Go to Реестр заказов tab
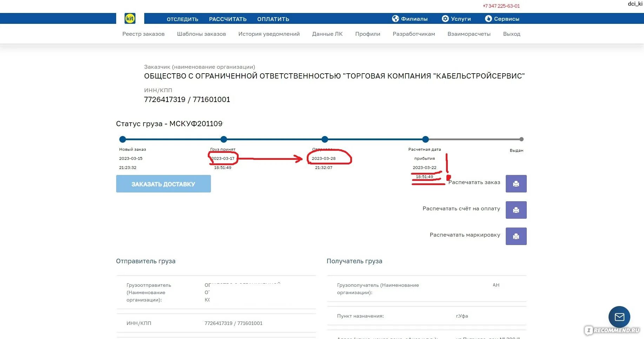 pyautogui.click(x=143, y=34)
